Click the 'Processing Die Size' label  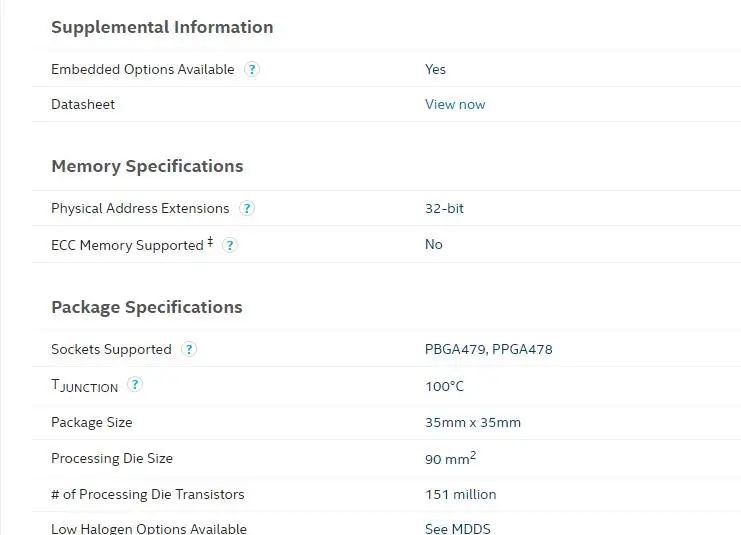[112, 458]
